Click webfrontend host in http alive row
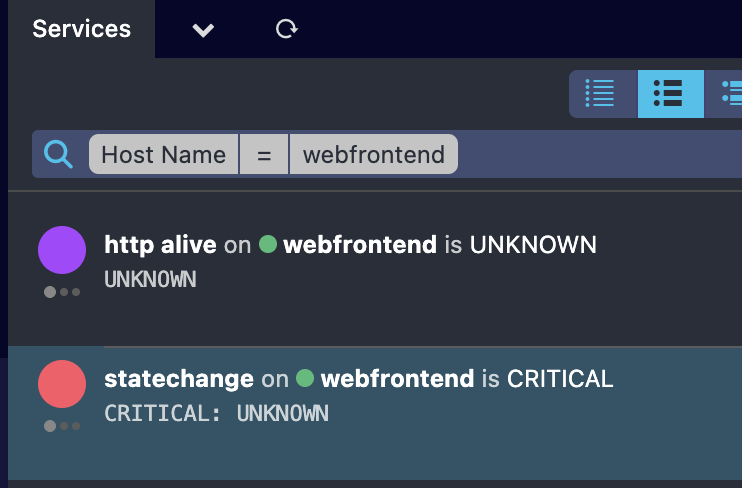 pyautogui.click(x=360, y=245)
